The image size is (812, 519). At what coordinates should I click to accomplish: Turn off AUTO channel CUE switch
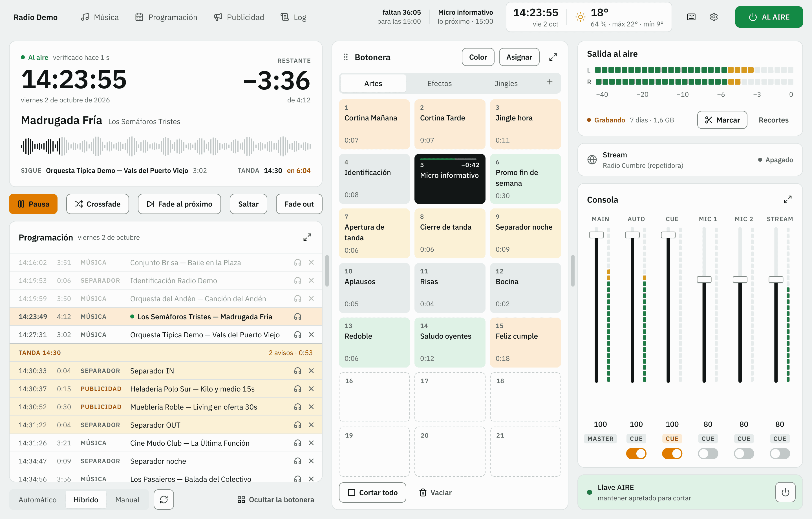tap(636, 454)
